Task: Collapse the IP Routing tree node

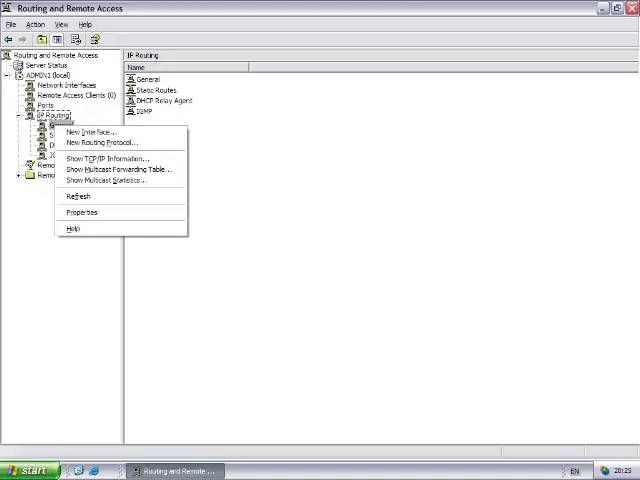Action: pos(18,116)
